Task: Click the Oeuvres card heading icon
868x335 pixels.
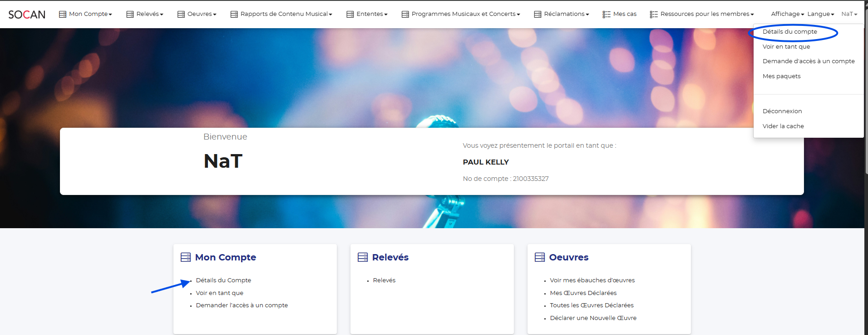Action: (540, 257)
